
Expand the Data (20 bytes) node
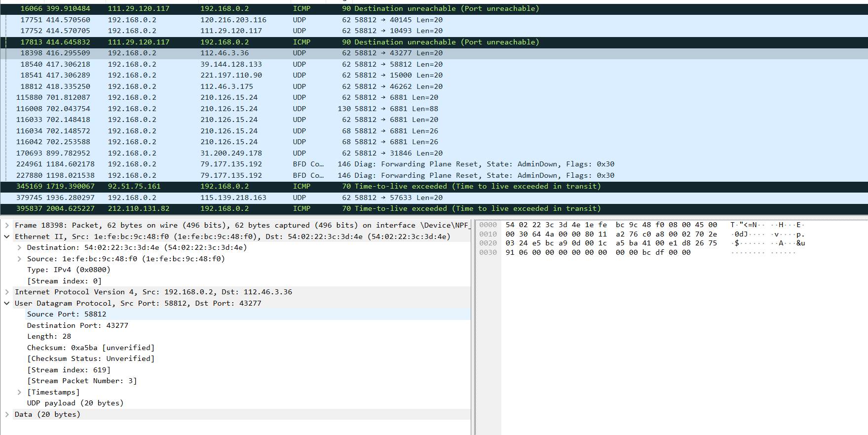click(7, 414)
